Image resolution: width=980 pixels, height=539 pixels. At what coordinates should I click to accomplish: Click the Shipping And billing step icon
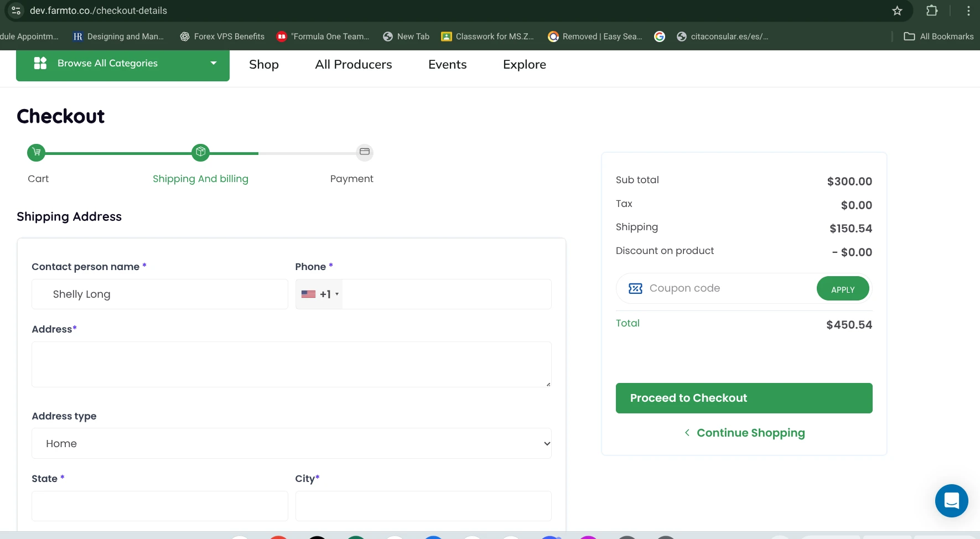pos(200,152)
